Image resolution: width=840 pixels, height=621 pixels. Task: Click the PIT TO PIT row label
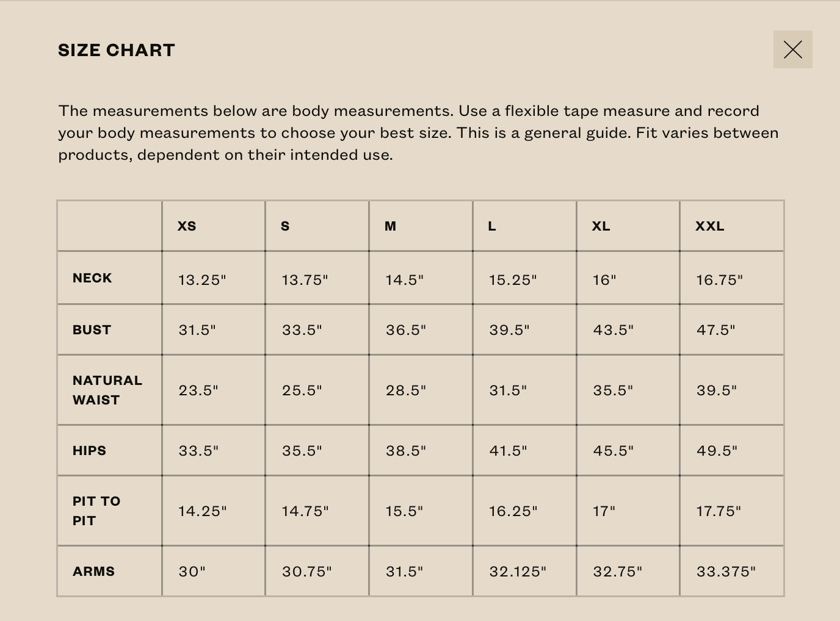coord(96,511)
